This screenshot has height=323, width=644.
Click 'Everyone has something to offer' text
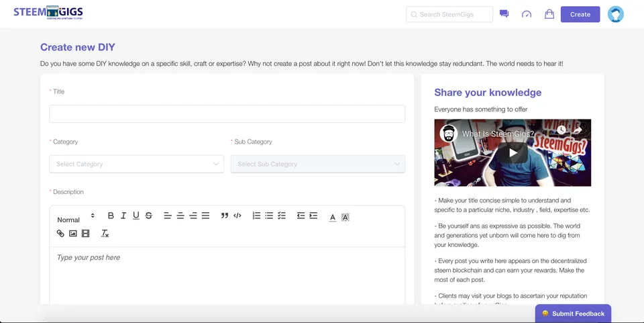(x=480, y=109)
